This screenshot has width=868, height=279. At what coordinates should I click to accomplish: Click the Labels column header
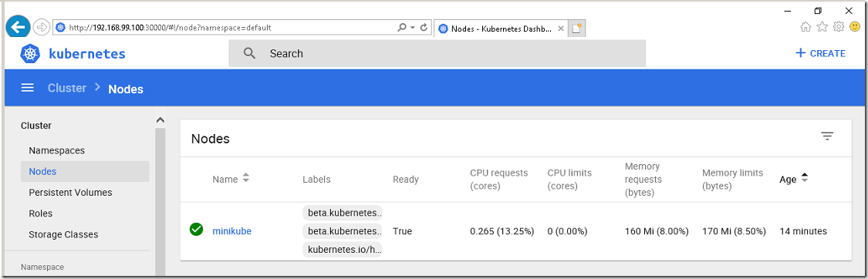(x=316, y=179)
